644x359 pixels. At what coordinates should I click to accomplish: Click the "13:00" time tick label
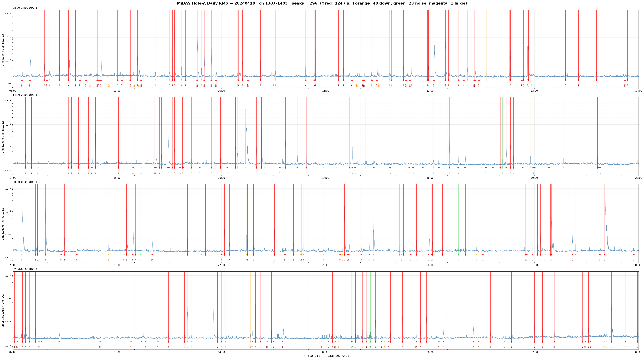pyautogui.click(x=534, y=91)
